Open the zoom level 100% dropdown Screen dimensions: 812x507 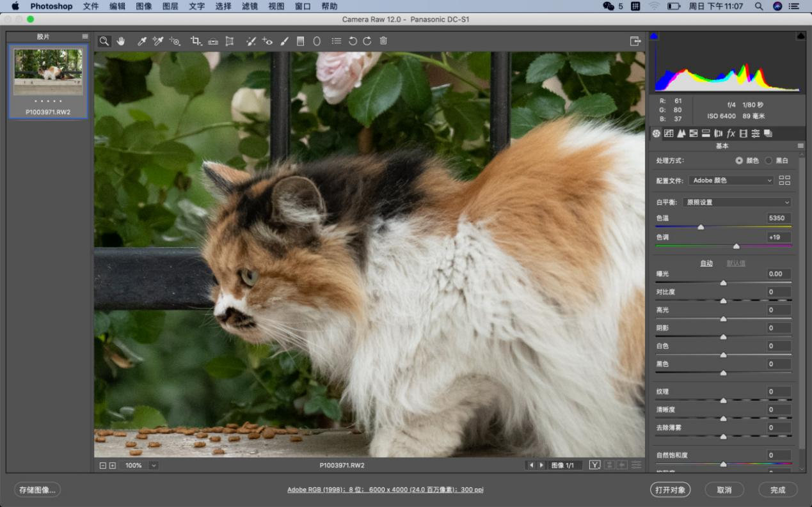click(154, 465)
